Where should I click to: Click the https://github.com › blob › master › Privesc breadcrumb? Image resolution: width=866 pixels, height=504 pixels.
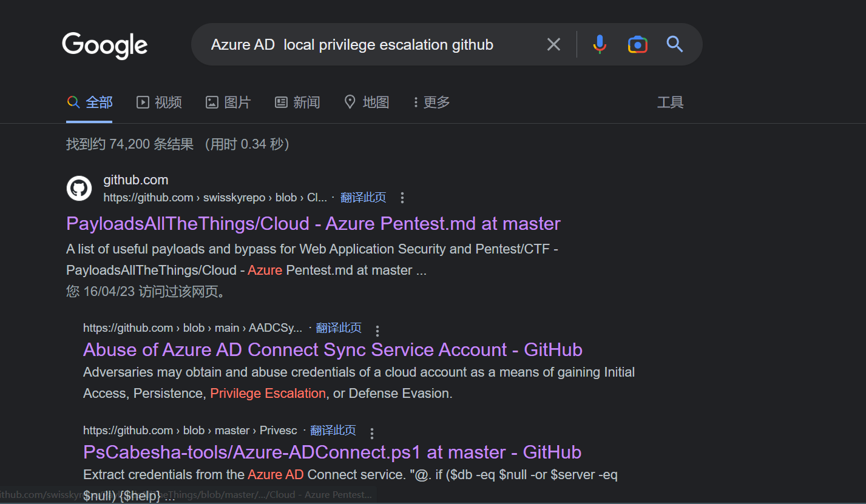tap(190, 431)
